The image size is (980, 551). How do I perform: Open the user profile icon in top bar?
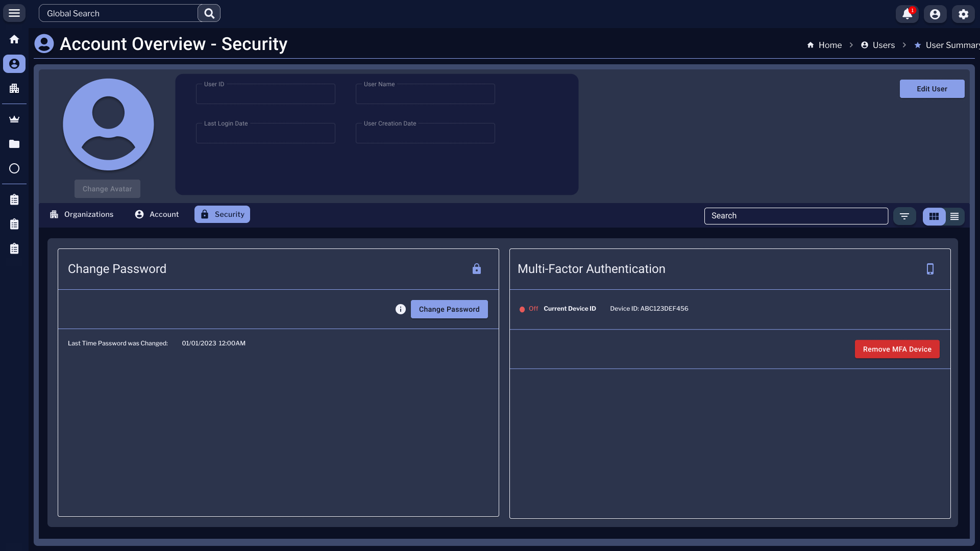(935, 14)
